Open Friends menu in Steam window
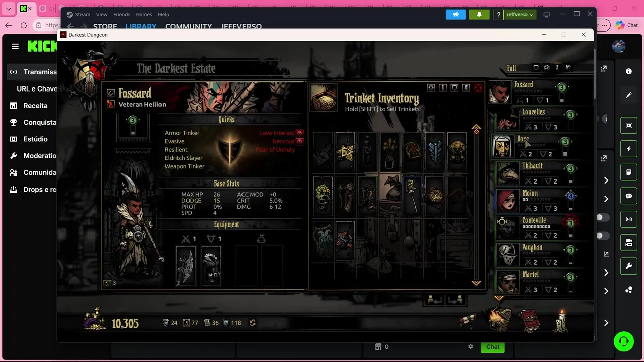This screenshot has height=362, width=644. click(122, 14)
